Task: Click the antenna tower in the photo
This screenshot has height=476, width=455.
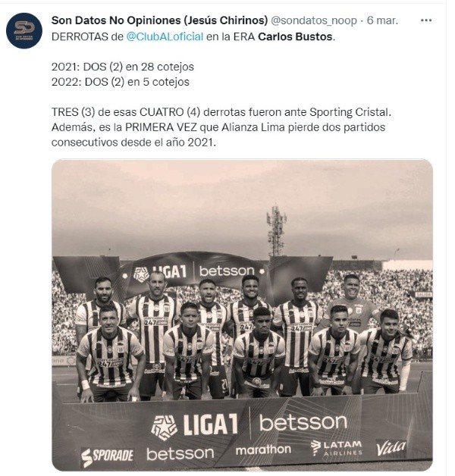Action: (276, 230)
